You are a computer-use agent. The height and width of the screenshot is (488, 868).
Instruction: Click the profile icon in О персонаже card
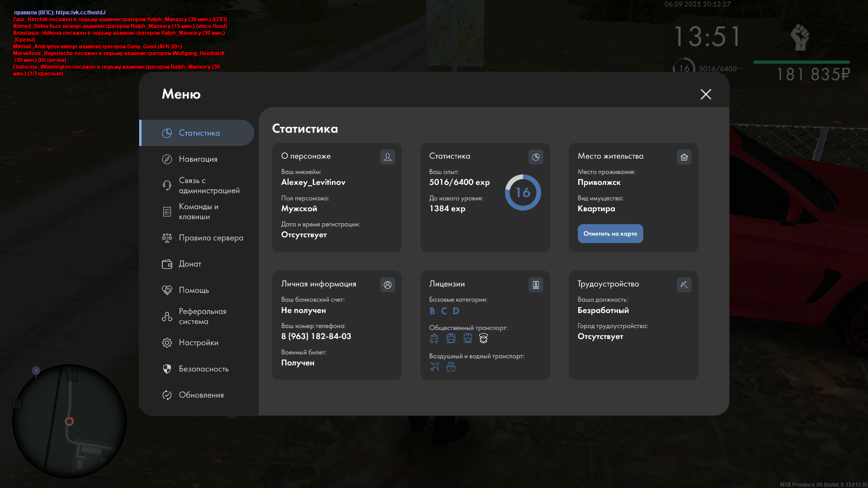(x=387, y=157)
